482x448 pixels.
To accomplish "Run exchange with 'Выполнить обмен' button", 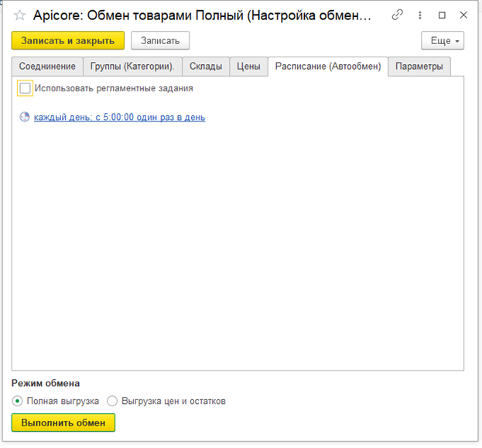I will pos(63,422).
